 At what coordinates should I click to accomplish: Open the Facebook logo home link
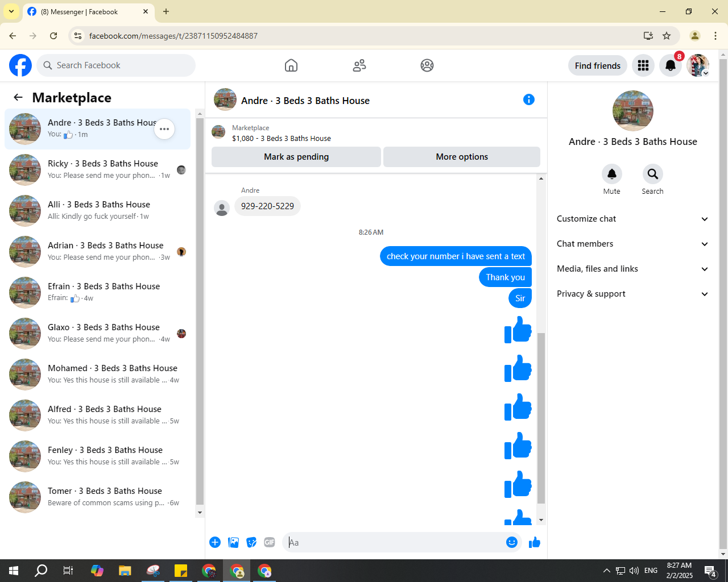click(x=20, y=65)
